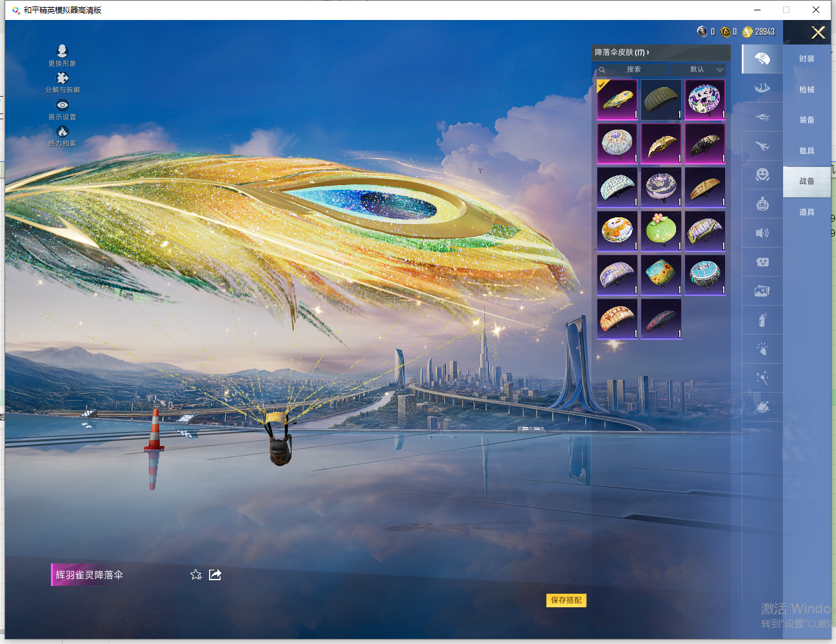836x644 pixels.
Task: Select the orange and cream text-patterned parachute
Action: (617, 319)
